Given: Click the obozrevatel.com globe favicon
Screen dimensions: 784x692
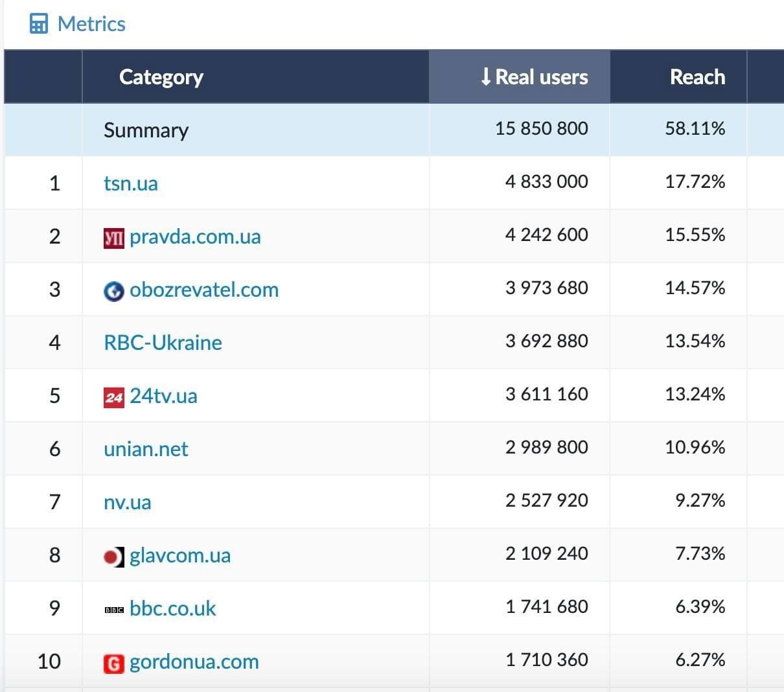Looking at the screenshot, I should [x=113, y=291].
